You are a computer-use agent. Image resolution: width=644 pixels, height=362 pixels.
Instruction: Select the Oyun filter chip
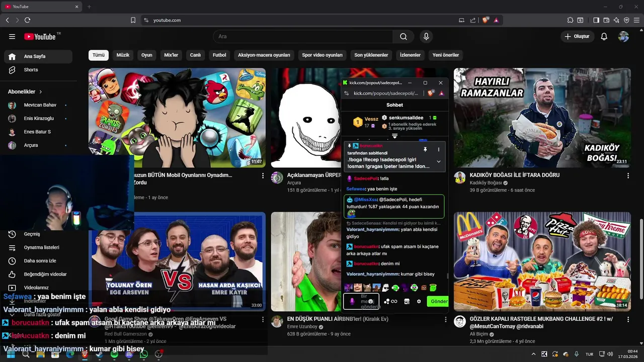point(146,55)
